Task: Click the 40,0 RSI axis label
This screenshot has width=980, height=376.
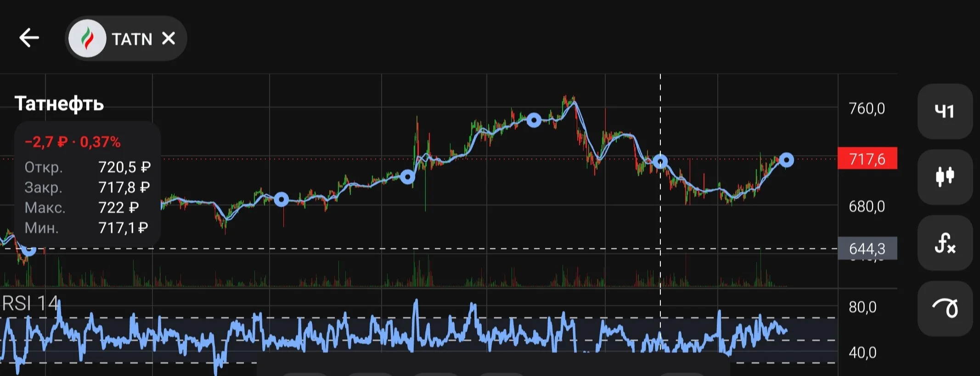Action: pos(862,353)
